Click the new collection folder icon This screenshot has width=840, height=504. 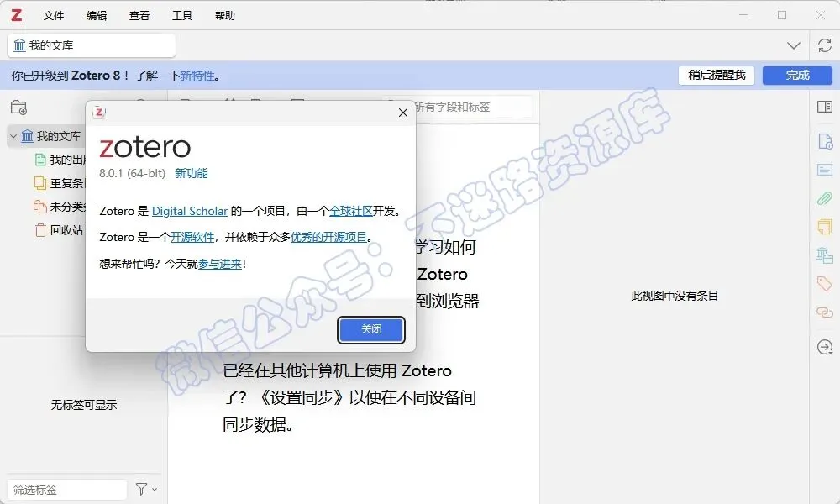point(18,108)
